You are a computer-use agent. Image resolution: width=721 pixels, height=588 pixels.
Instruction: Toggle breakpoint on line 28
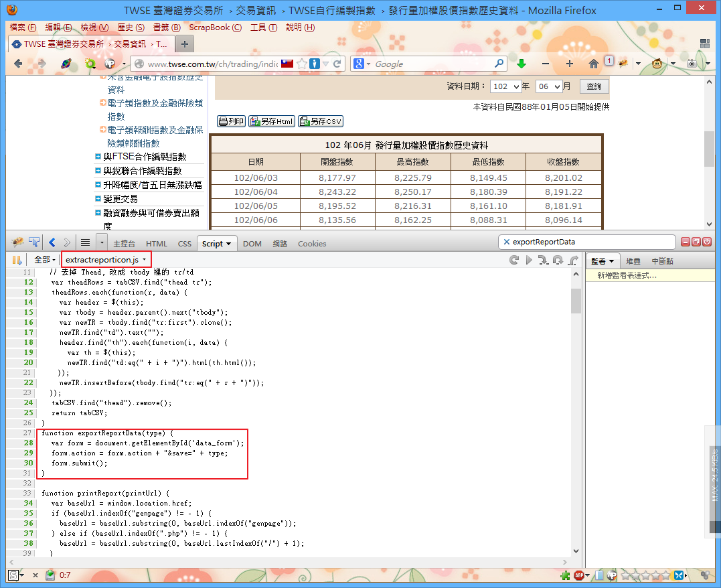[29, 443]
